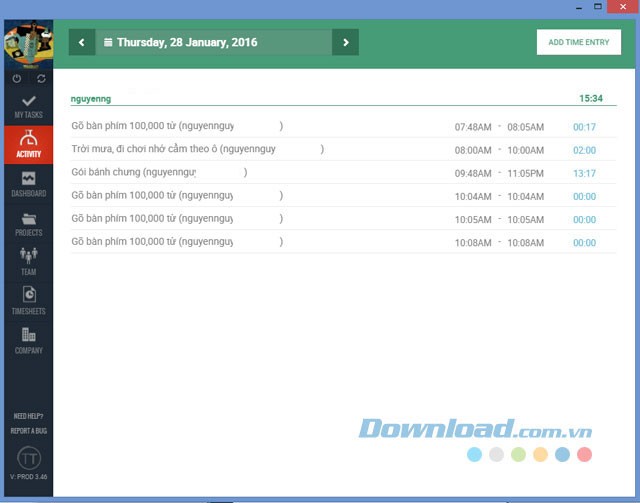Click the 02:00 duration of 'Trời mưa' entry

click(x=584, y=150)
